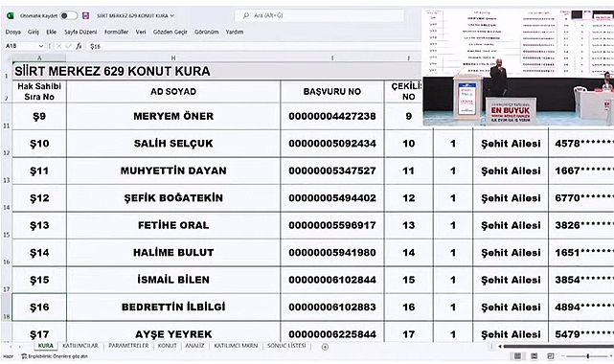The image size is (614, 364).
Task: Select the BAŞVURU NO header cell
Action: click(332, 92)
